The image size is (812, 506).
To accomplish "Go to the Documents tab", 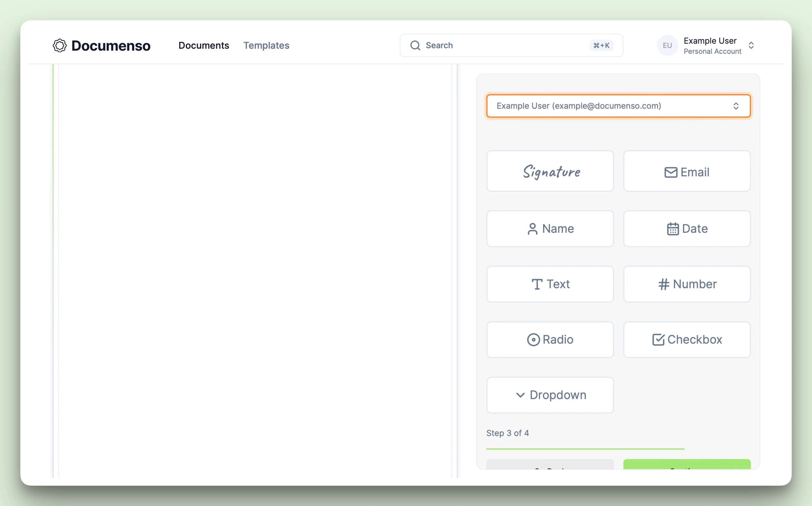I will pyautogui.click(x=204, y=46).
